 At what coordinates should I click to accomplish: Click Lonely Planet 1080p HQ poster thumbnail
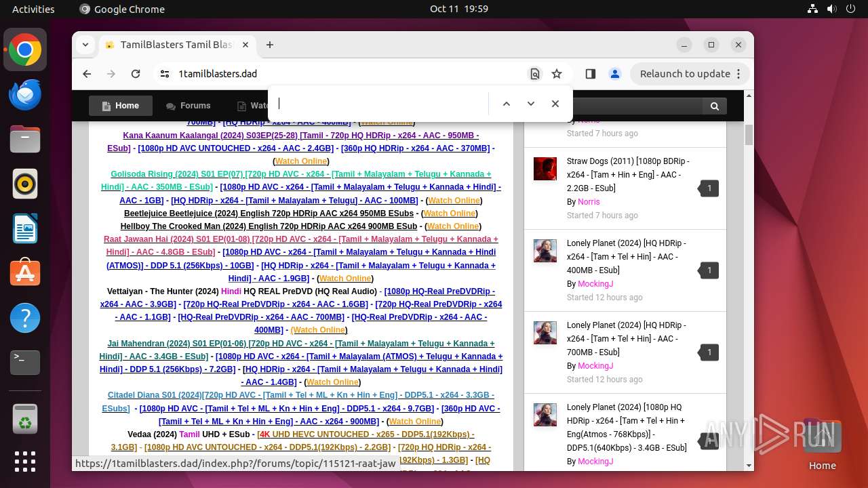tap(545, 415)
